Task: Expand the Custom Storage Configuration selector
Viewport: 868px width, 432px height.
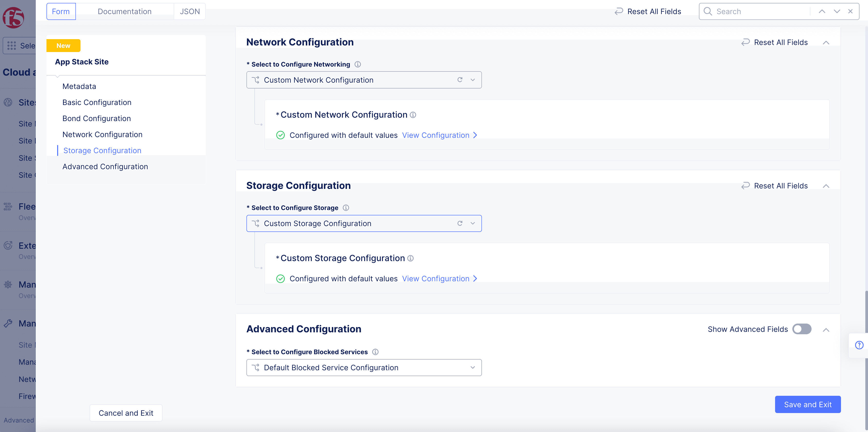Action: tap(472, 223)
